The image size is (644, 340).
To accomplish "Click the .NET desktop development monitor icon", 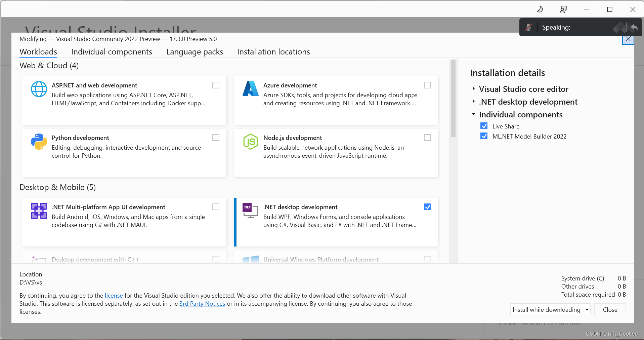I will (x=250, y=211).
